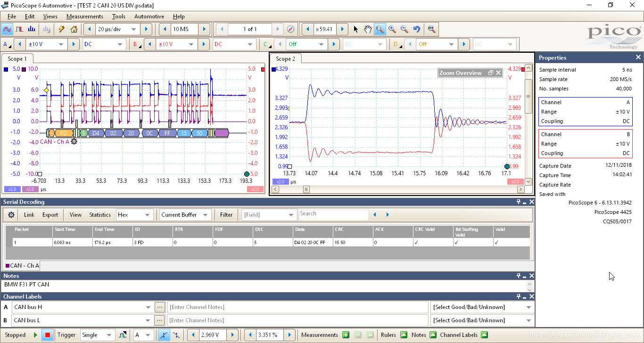Open Auto Setup lightning icon
Viewport: 644px width, 343px height.
[x=62, y=29]
